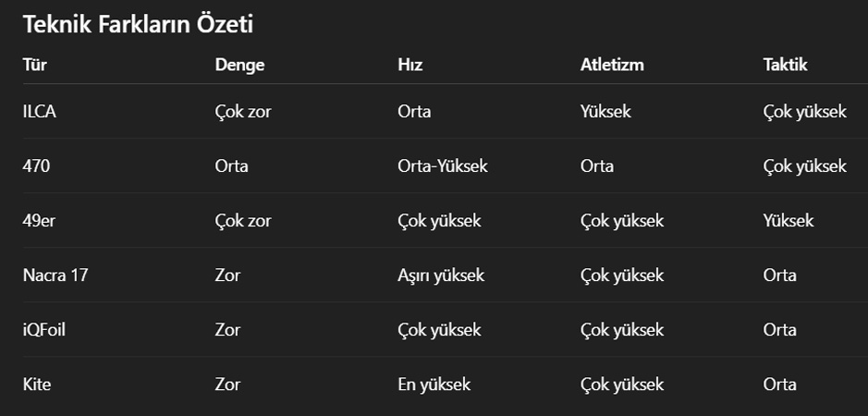Select the 'Yüksek' Atletizm cell for ILCA
This screenshot has height=416, width=868.
point(605,112)
